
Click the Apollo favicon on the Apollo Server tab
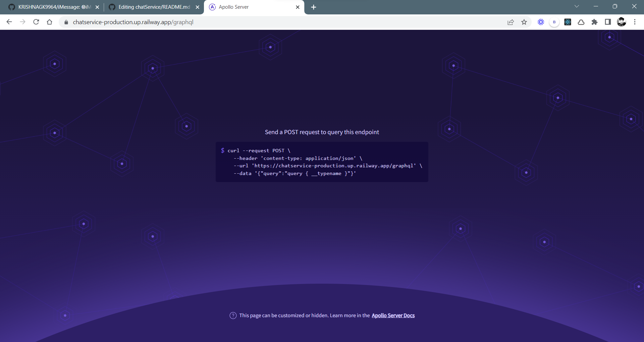pyautogui.click(x=212, y=7)
